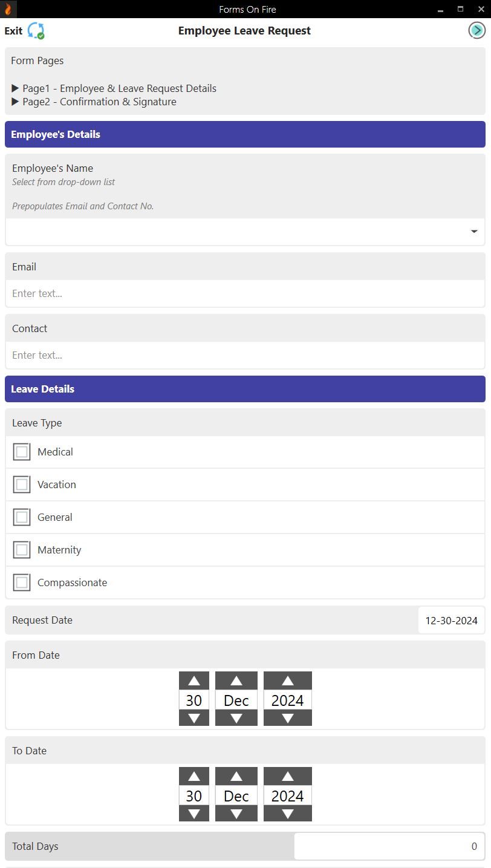Increase the month in To Date
The width and height of the screenshot is (491, 868).
[x=236, y=775]
